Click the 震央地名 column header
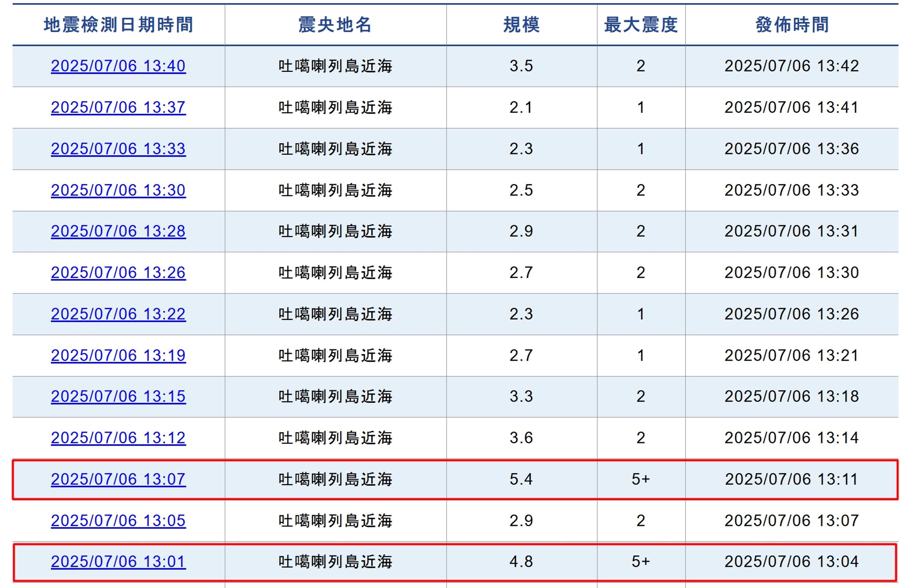This screenshot has height=588, width=910. (335, 25)
